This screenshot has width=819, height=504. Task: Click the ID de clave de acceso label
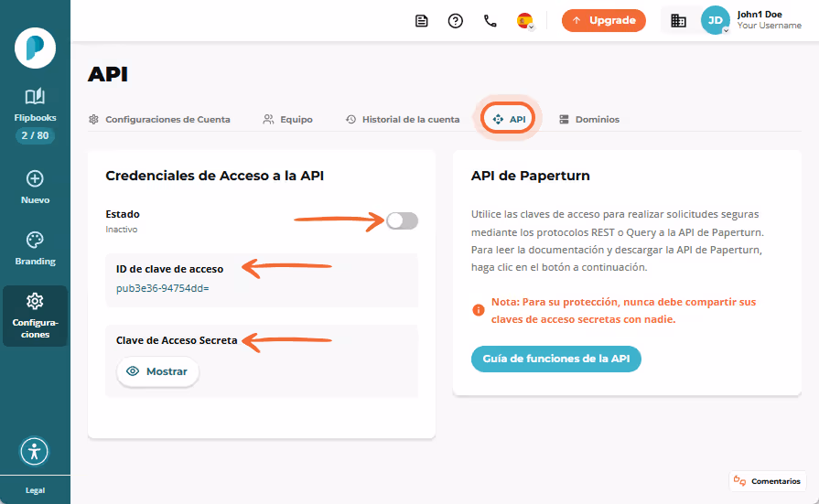(170, 269)
